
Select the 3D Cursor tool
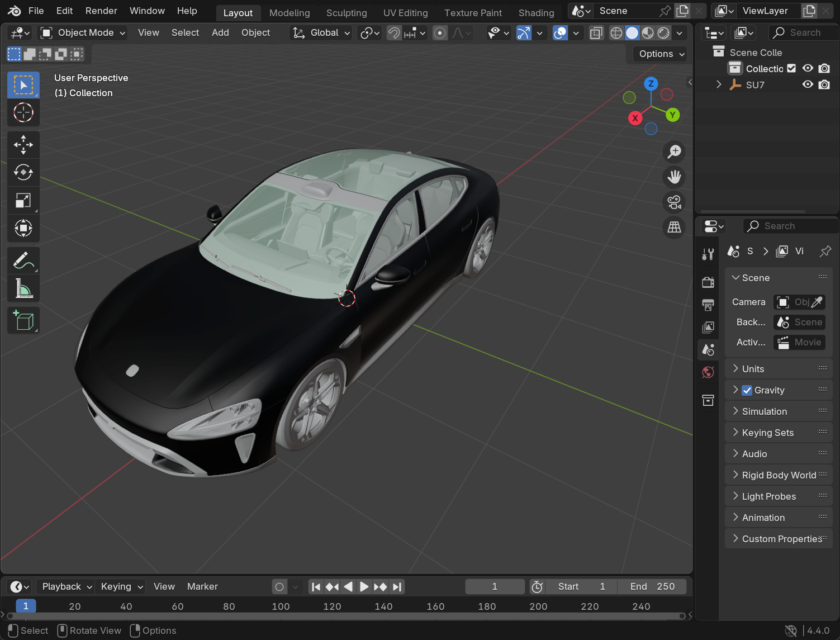click(x=23, y=112)
